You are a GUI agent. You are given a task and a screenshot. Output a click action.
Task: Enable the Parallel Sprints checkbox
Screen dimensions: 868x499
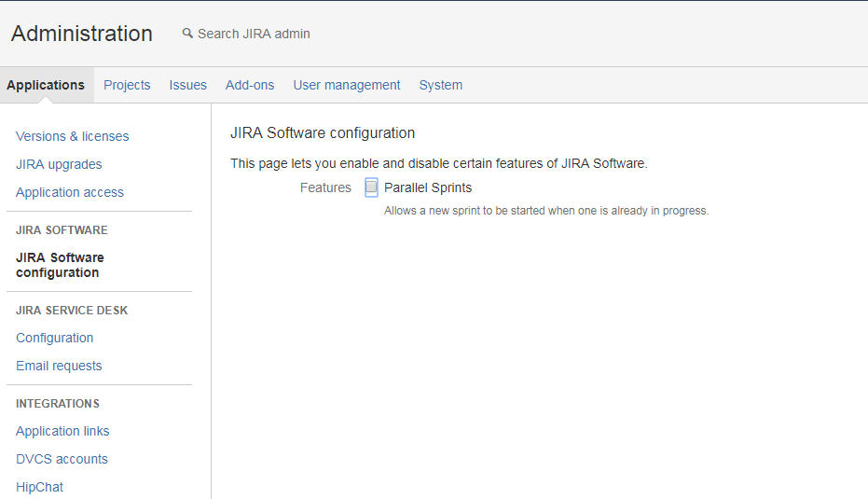(371, 187)
